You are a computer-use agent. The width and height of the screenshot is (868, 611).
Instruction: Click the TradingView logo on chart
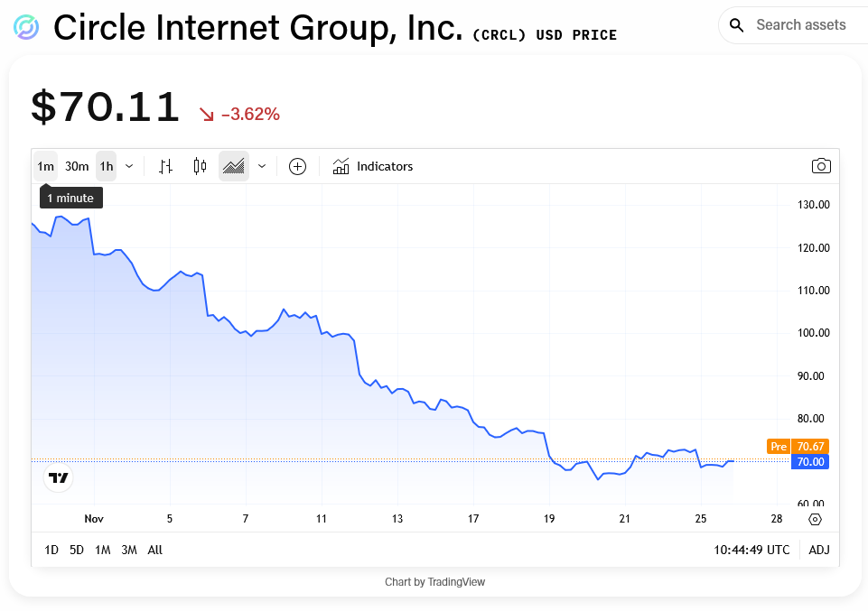pyautogui.click(x=59, y=478)
